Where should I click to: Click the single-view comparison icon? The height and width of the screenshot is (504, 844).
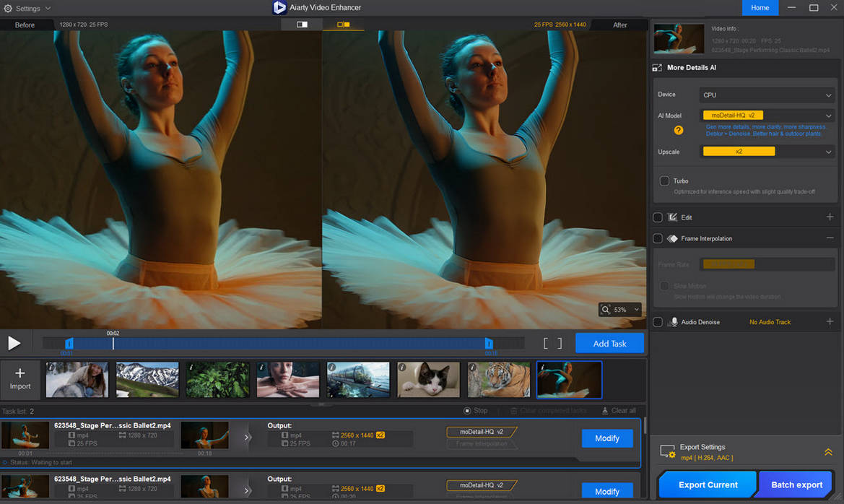301,23
